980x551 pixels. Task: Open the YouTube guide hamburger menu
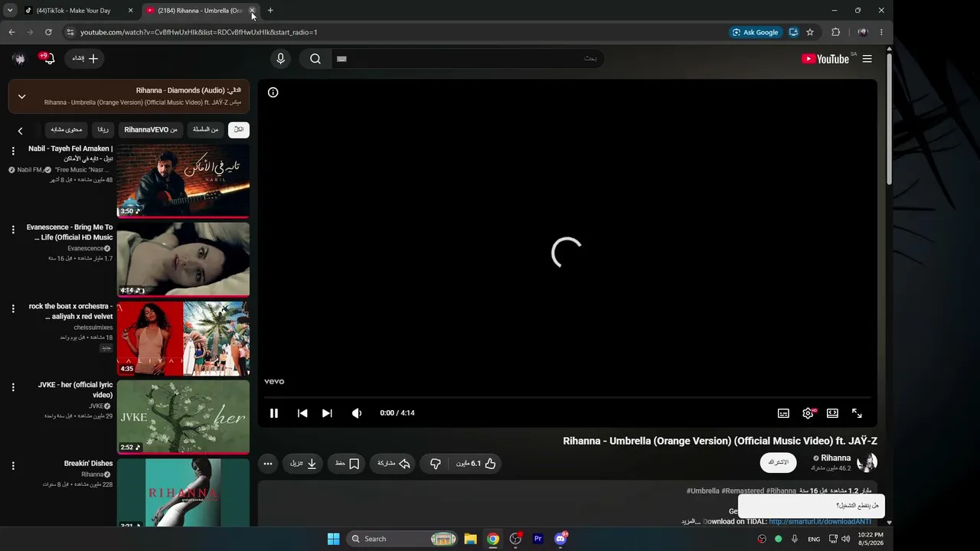(x=867, y=59)
